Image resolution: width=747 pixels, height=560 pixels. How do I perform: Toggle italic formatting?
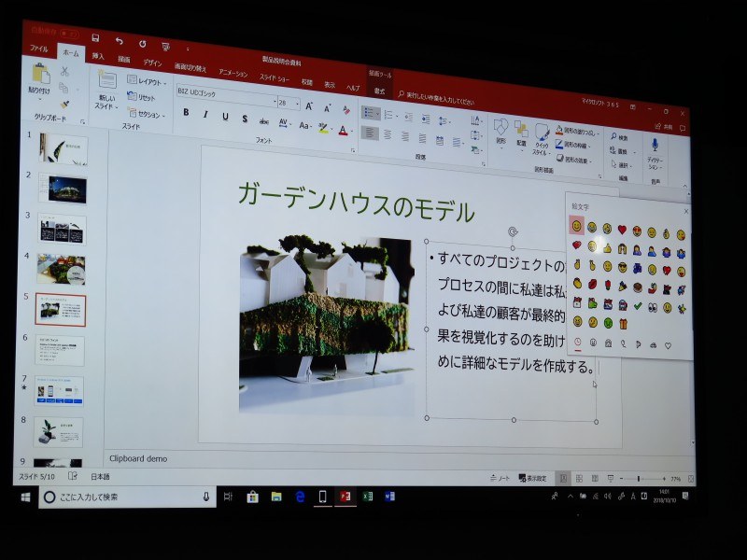205,114
